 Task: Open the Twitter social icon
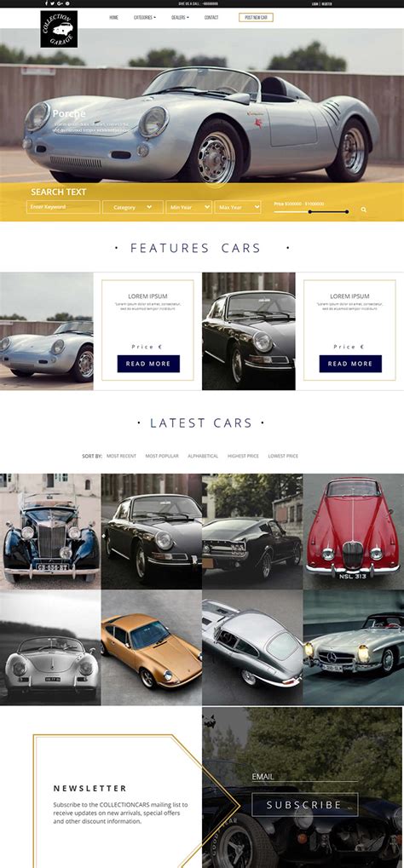coord(51,3)
